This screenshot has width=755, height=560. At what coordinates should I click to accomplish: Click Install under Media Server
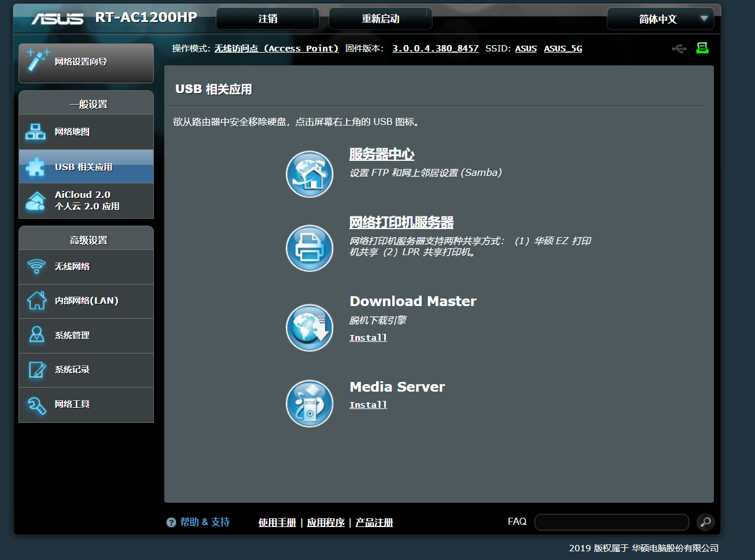(368, 405)
